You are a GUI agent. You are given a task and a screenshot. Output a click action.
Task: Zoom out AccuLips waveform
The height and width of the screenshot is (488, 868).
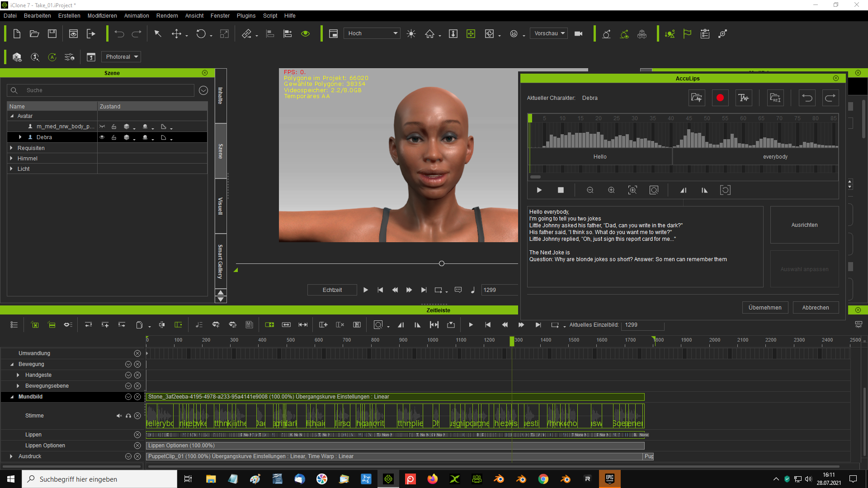click(x=590, y=190)
